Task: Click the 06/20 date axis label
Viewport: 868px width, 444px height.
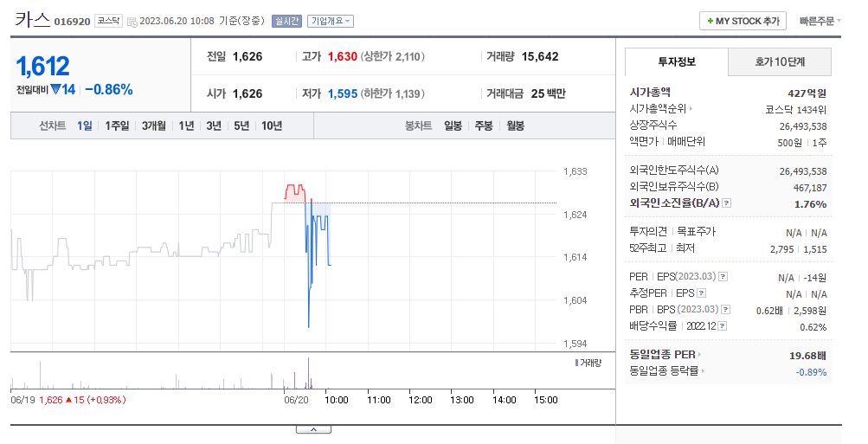Action: tap(296, 400)
